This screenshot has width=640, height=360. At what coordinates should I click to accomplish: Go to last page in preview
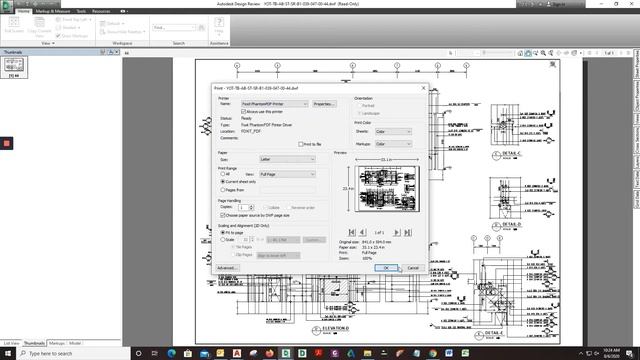[x=407, y=232]
